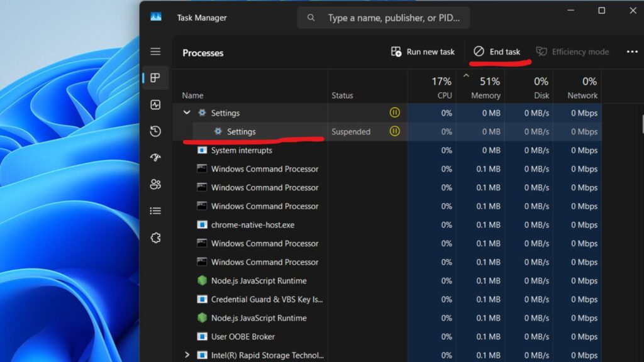The width and height of the screenshot is (644, 362).
Task: Click the Credential Guard process icon
Action: click(202, 299)
